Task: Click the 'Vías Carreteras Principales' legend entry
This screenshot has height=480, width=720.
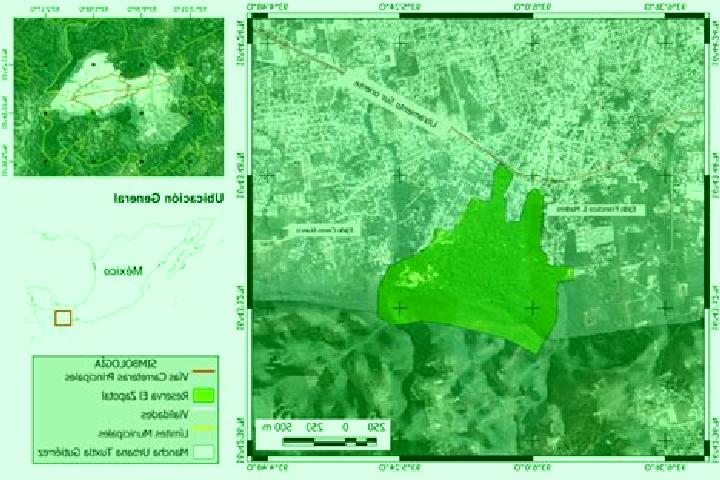Action: pos(127,377)
